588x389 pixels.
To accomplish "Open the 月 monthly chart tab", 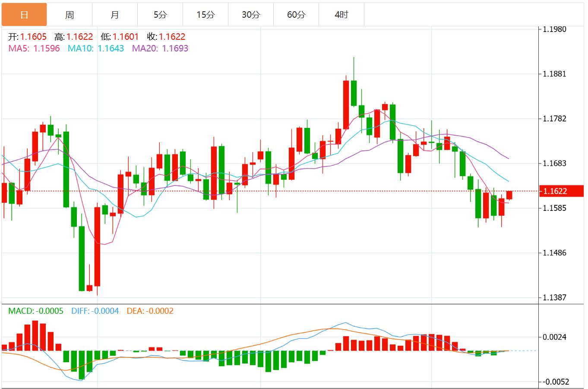I will 115,15.
